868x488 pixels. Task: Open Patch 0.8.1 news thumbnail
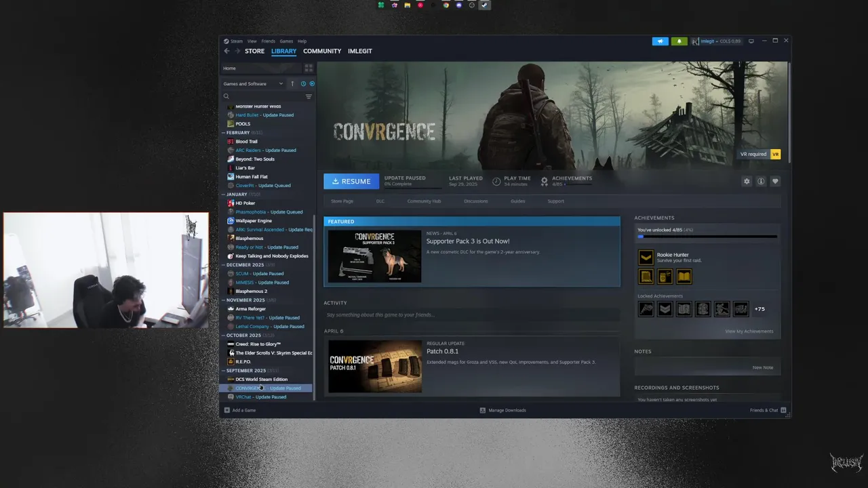tap(374, 366)
